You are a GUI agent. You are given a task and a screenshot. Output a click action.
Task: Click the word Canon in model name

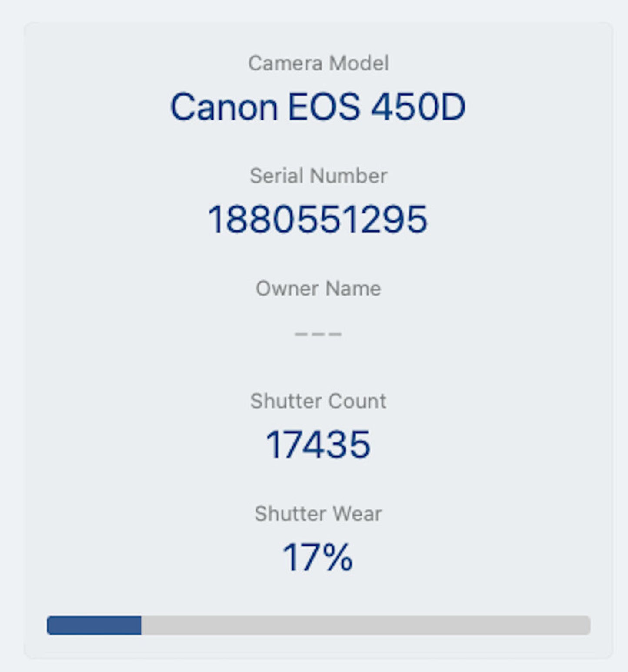224,107
